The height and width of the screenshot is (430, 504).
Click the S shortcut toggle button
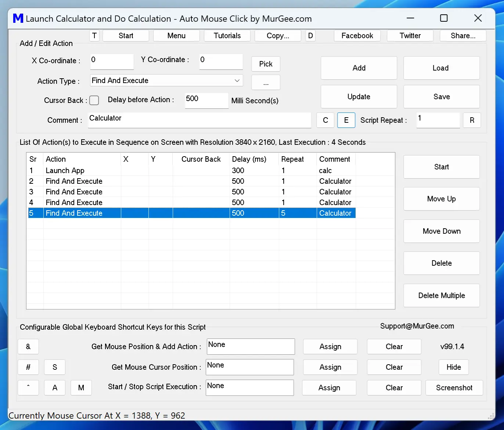coord(55,367)
